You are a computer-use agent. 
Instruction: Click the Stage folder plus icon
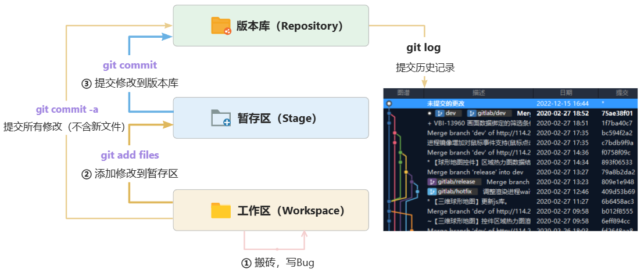pyautogui.click(x=221, y=118)
